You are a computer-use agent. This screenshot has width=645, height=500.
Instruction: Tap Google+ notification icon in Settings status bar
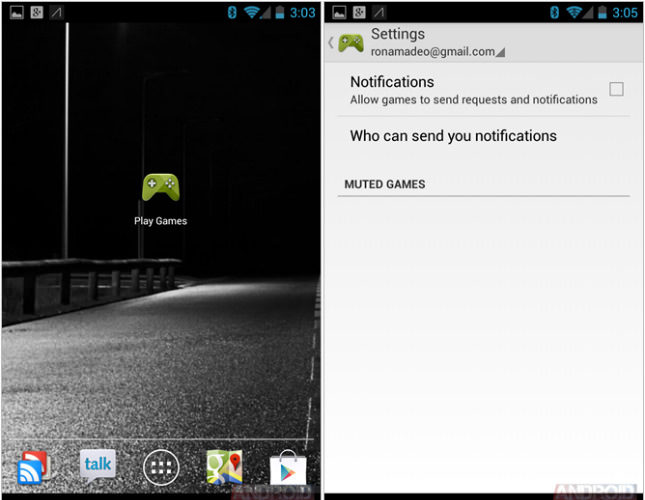(358, 12)
